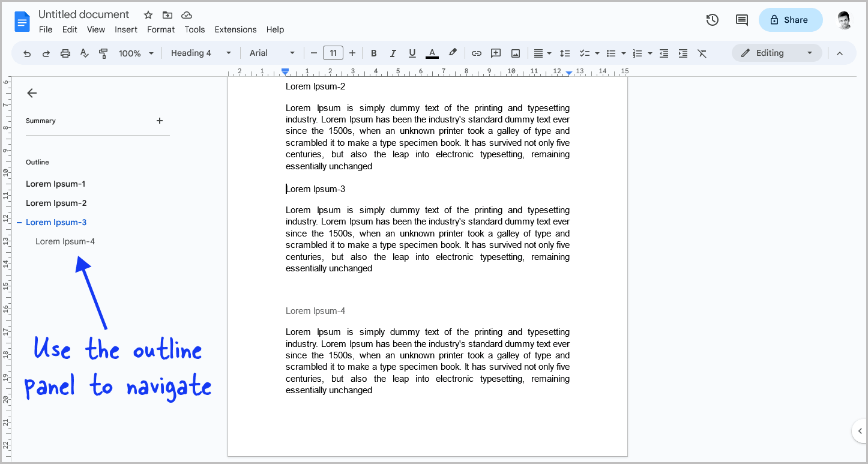Select the Paint format tool
The height and width of the screenshot is (464, 868).
(103, 53)
